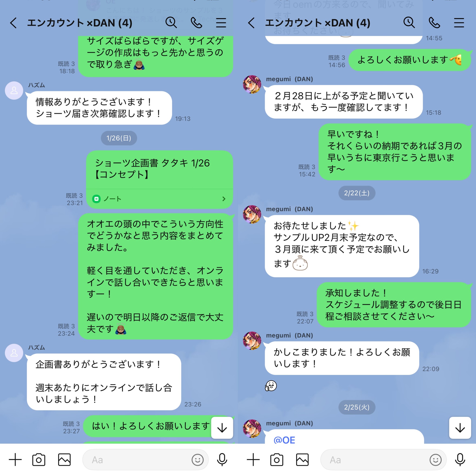Open photo gallery icon in left chat
Viewport: 476px width, 476px height.
click(x=64, y=460)
